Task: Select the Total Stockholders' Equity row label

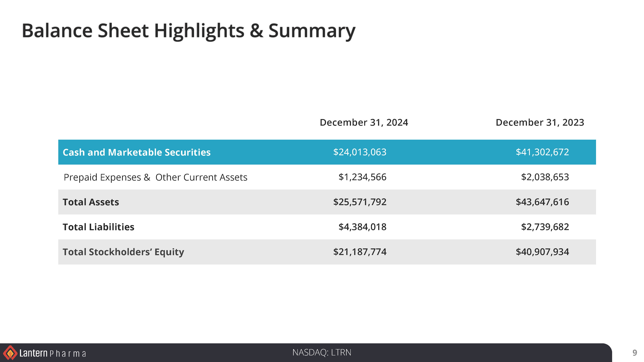Action: [123, 252]
